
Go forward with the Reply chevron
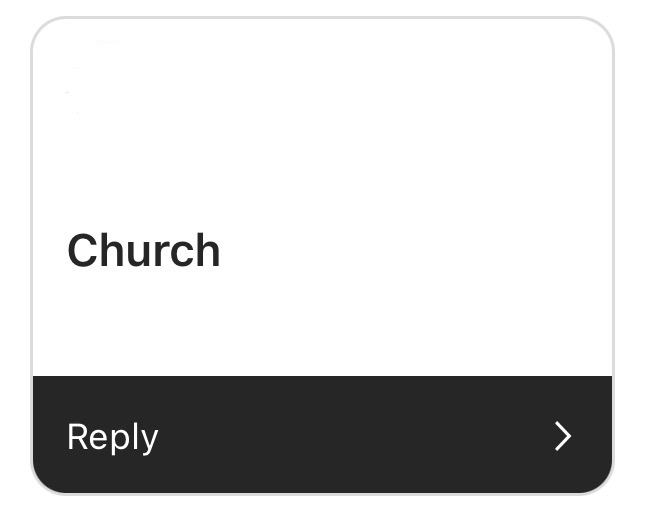(563, 436)
